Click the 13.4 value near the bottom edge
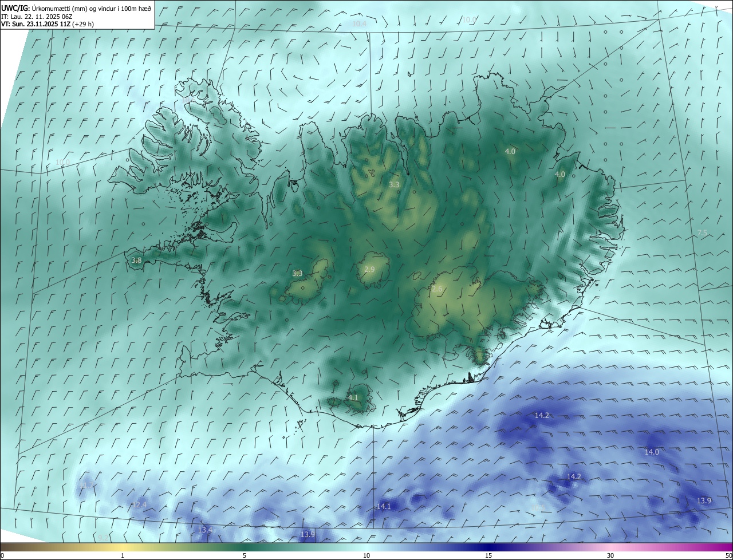The height and width of the screenshot is (560, 733). click(205, 530)
